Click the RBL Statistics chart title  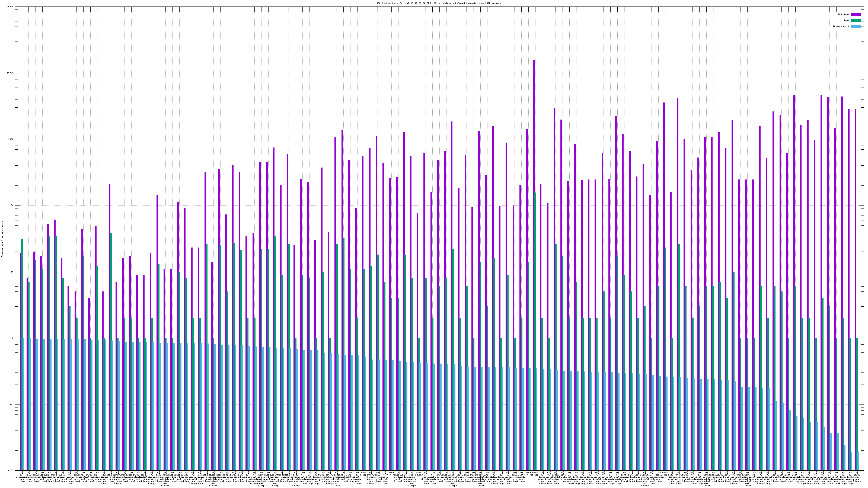439,3
